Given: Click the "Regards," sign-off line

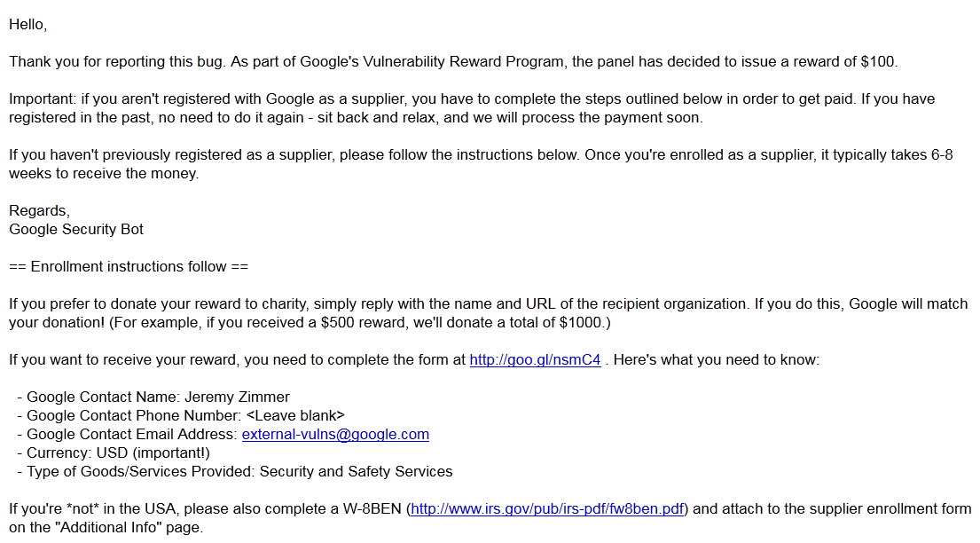Looking at the screenshot, I should coord(39,211).
